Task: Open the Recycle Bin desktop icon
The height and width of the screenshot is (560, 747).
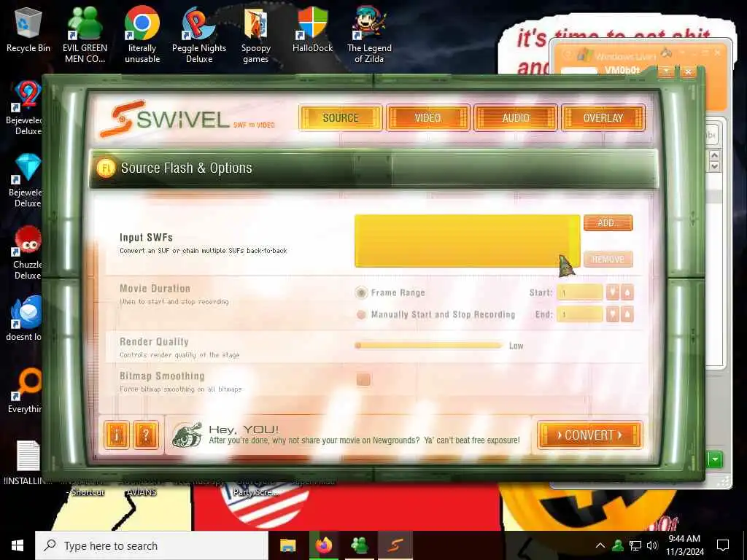Action: (28, 31)
